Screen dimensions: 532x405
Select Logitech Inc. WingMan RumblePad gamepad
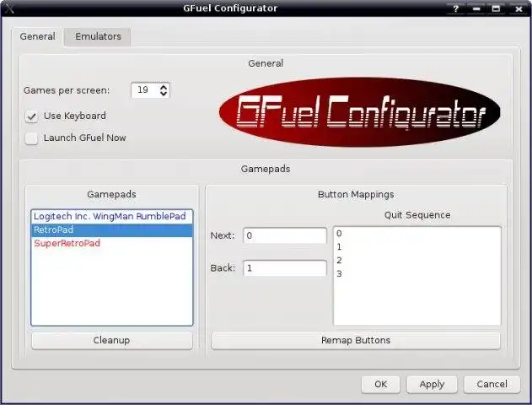click(x=111, y=217)
